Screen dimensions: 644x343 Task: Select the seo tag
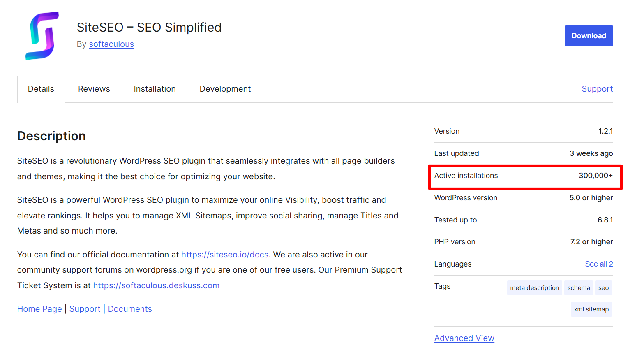(x=604, y=288)
